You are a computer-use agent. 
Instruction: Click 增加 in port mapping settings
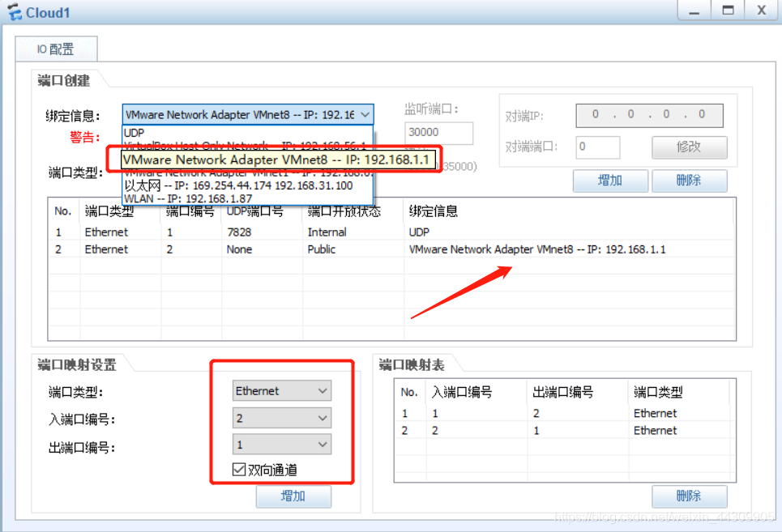293,496
